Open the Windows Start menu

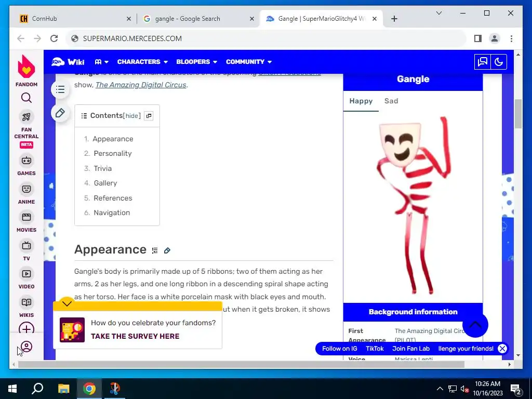(12, 389)
